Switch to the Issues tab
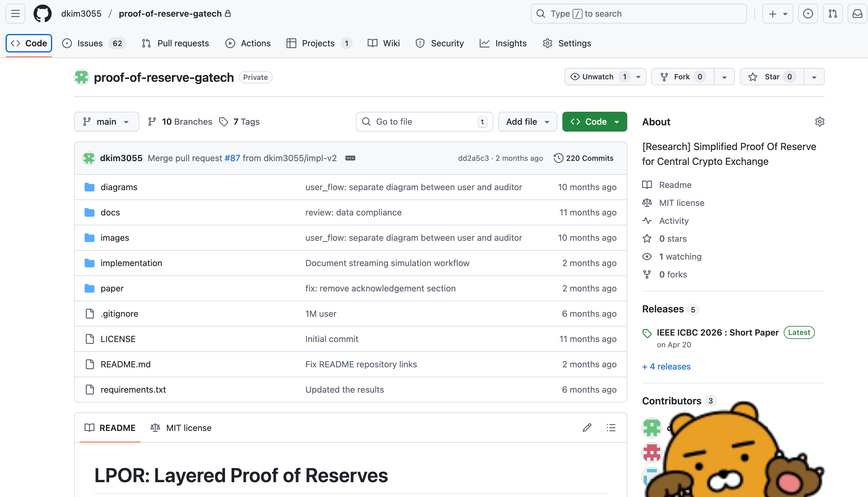The image size is (868, 497). [x=94, y=43]
